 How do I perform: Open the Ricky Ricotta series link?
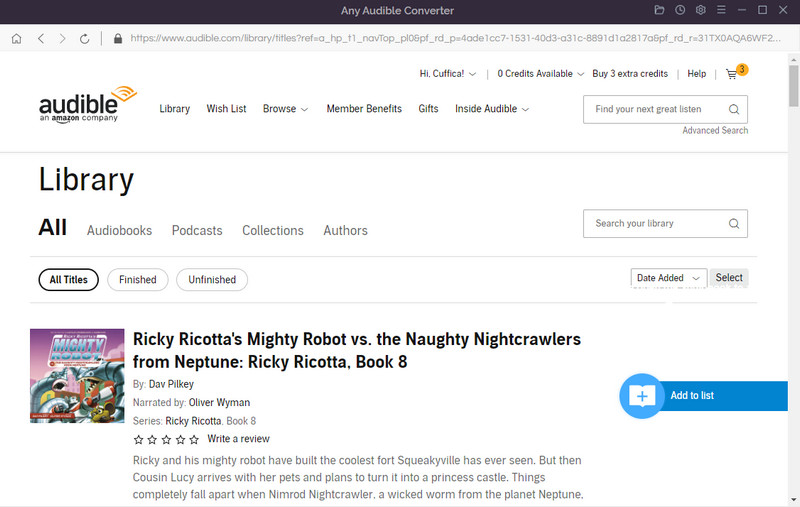tap(193, 421)
